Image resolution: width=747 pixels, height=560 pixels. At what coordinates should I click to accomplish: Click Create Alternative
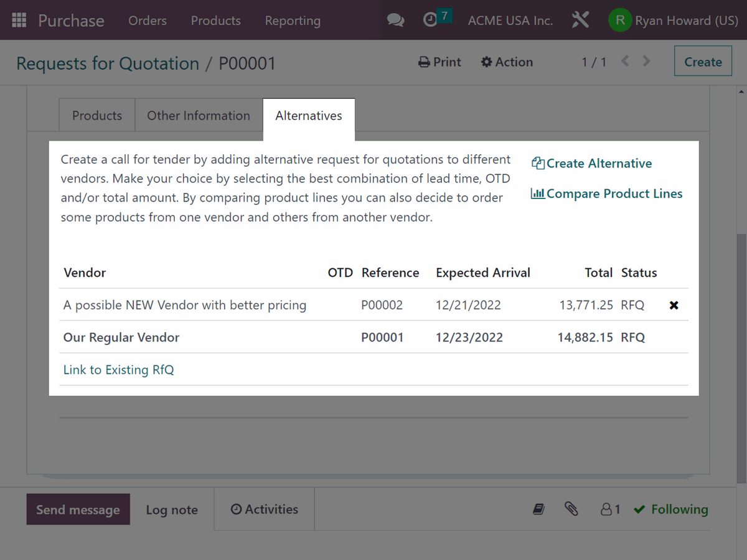pos(592,164)
